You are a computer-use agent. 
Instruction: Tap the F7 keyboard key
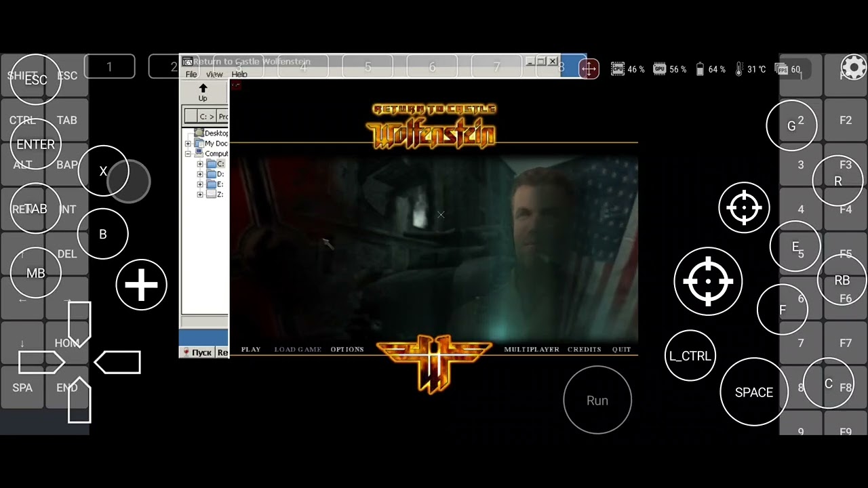coord(845,343)
